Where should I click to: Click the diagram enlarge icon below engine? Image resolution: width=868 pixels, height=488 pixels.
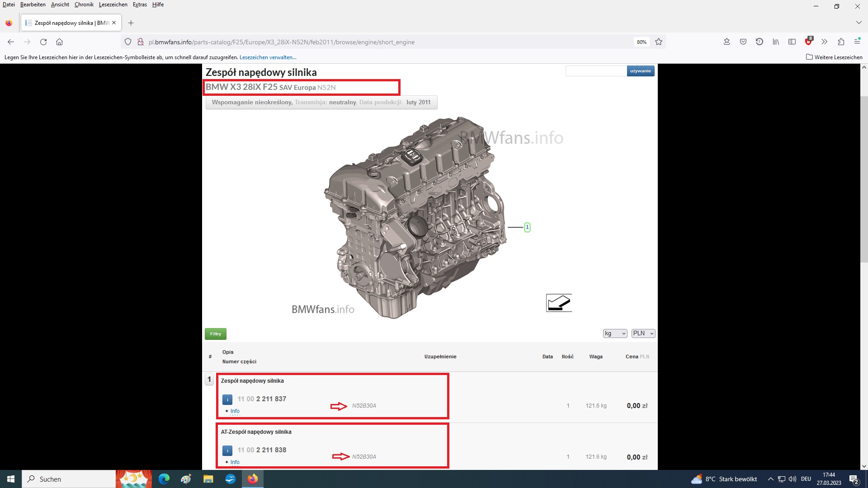click(x=559, y=303)
